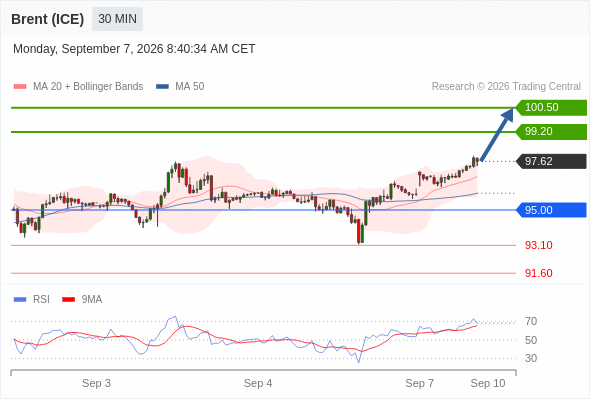Click the Sep 3 date on timeline
Screen dimensions: 590x400
tap(96, 383)
